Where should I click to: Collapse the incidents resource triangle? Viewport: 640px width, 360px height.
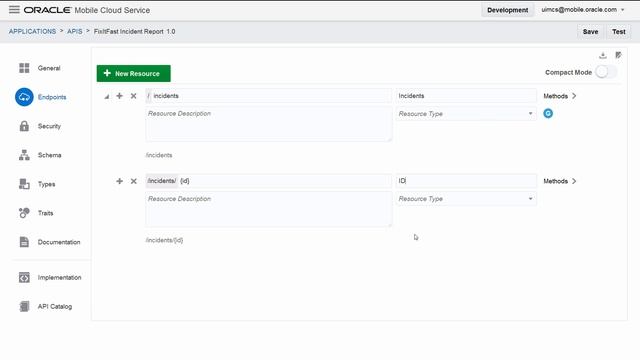pyautogui.click(x=107, y=97)
